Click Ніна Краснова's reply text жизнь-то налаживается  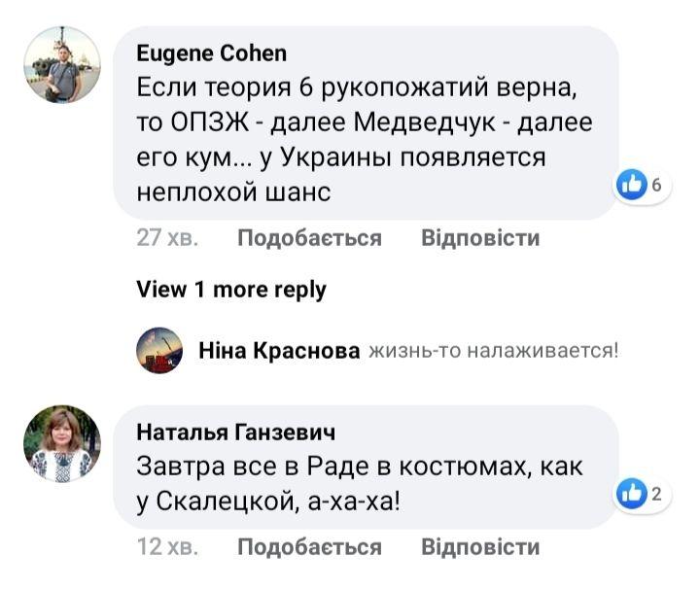click(x=494, y=351)
